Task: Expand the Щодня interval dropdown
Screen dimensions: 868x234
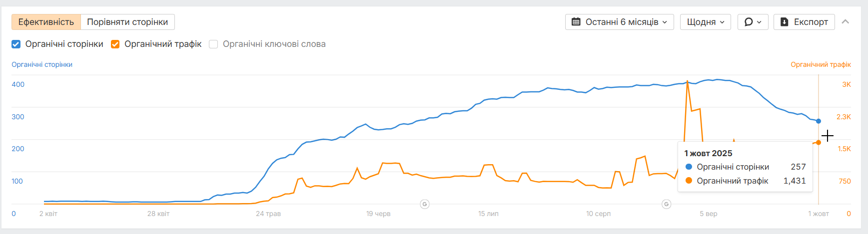Action: (705, 22)
